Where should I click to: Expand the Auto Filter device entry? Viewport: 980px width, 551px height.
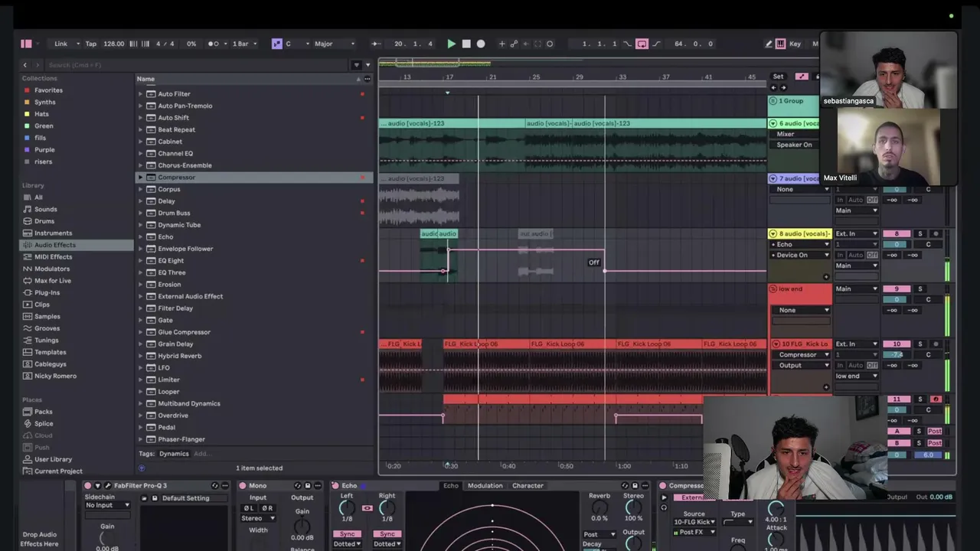point(140,94)
